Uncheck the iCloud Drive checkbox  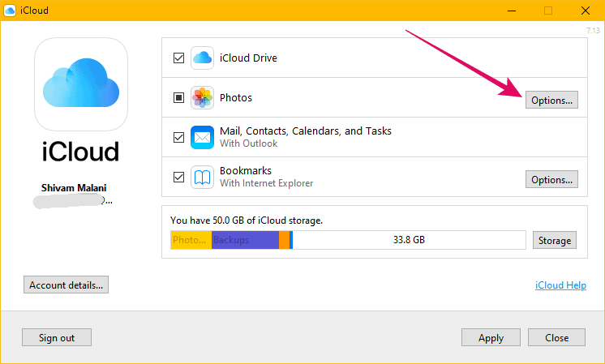(178, 58)
